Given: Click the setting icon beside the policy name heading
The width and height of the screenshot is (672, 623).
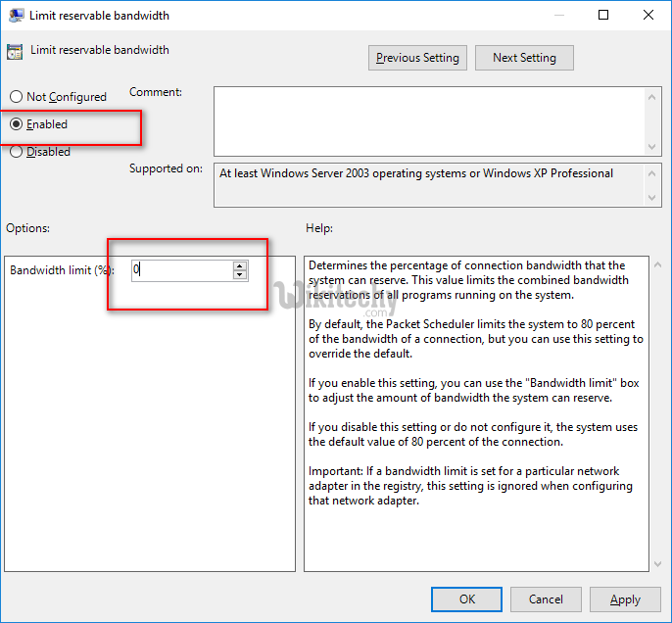Looking at the screenshot, I should coord(15,51).
